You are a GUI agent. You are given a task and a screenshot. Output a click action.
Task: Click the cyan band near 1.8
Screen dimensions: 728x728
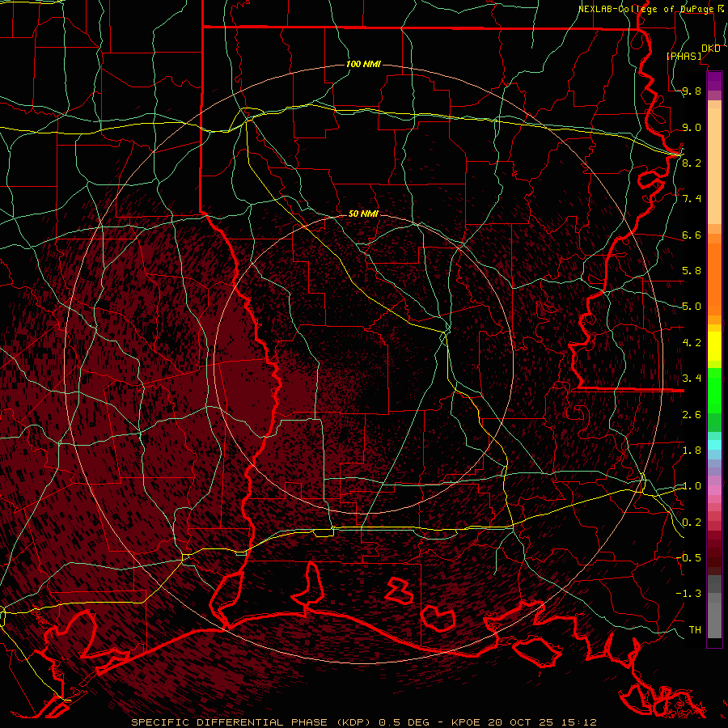click(x=714, y=445)
